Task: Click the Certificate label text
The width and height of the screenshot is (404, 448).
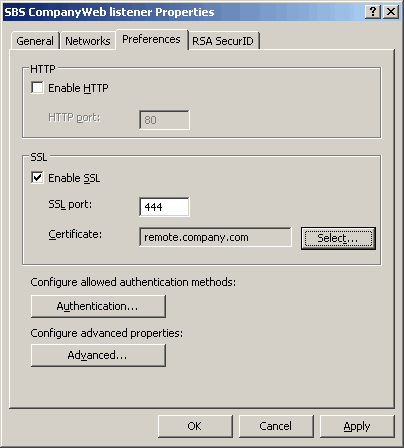Action: click(x=75, y=234)
